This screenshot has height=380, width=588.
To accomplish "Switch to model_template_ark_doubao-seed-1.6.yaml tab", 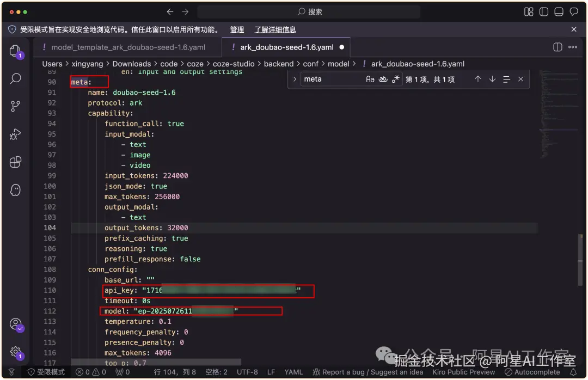I will click(128, 47).
